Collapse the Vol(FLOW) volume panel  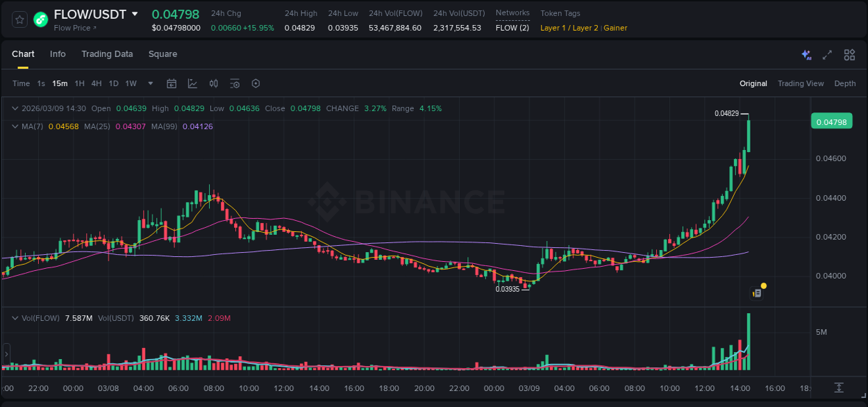[x=15, y=318]
